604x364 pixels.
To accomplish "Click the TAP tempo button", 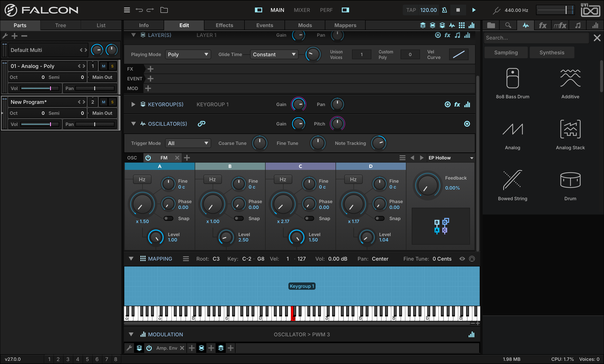I will point(411,10).
